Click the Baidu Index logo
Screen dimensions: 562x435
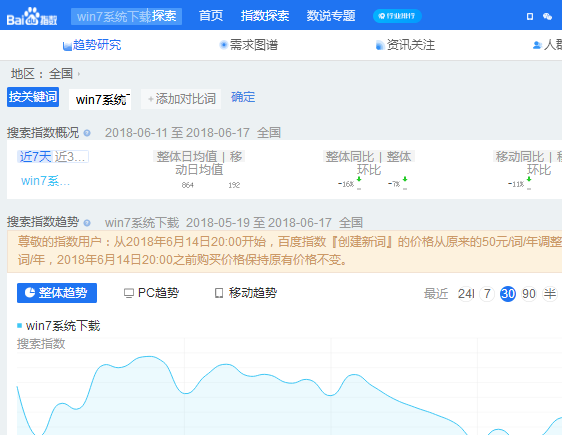point(32,16)
